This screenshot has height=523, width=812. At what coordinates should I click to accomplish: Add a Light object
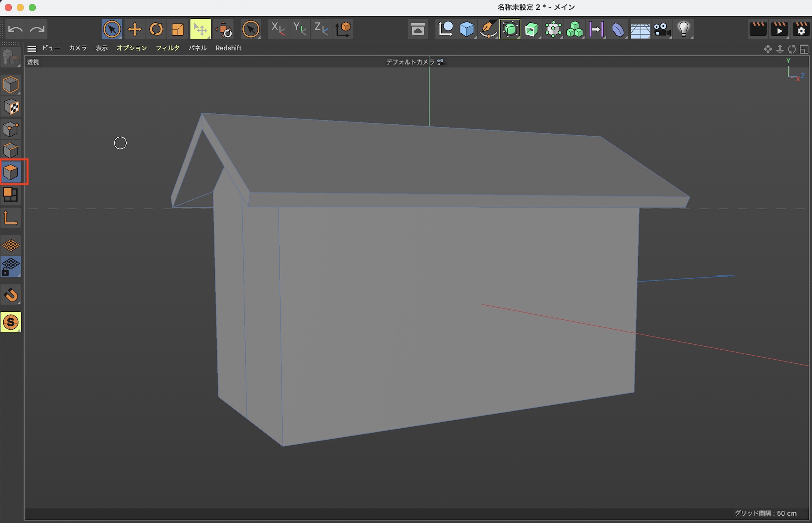point(684,29)
